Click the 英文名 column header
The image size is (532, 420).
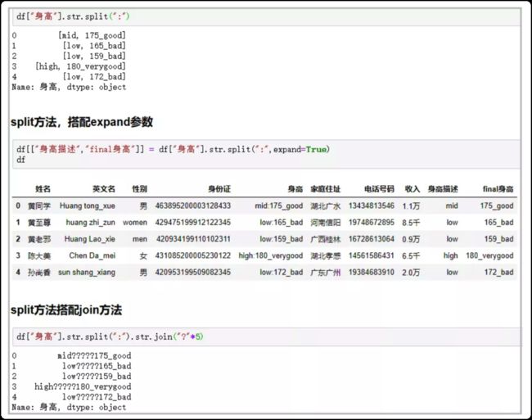point(104,189)
